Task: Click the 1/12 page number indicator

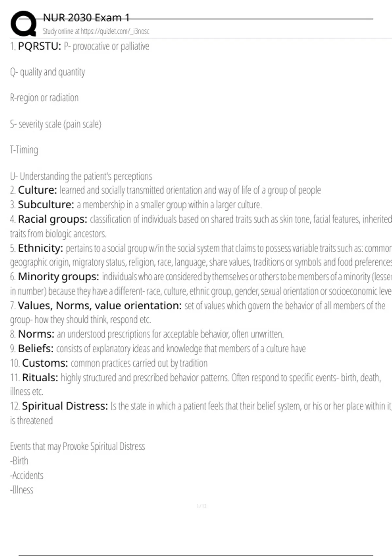Action: 202,506
